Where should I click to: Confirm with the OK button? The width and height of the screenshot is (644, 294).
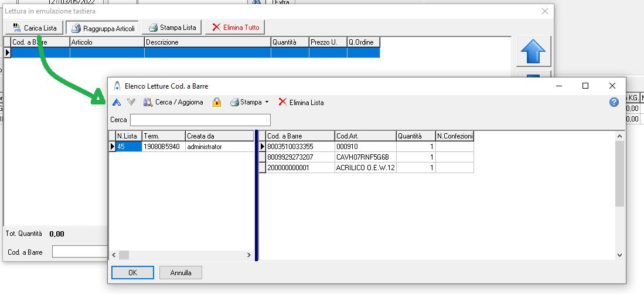point(132,272)
